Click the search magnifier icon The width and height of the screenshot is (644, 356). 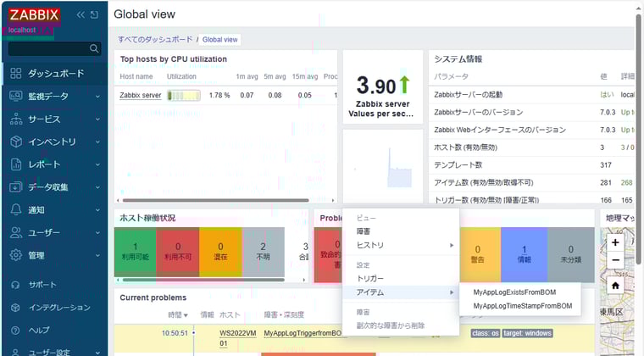tap(94, 48)
